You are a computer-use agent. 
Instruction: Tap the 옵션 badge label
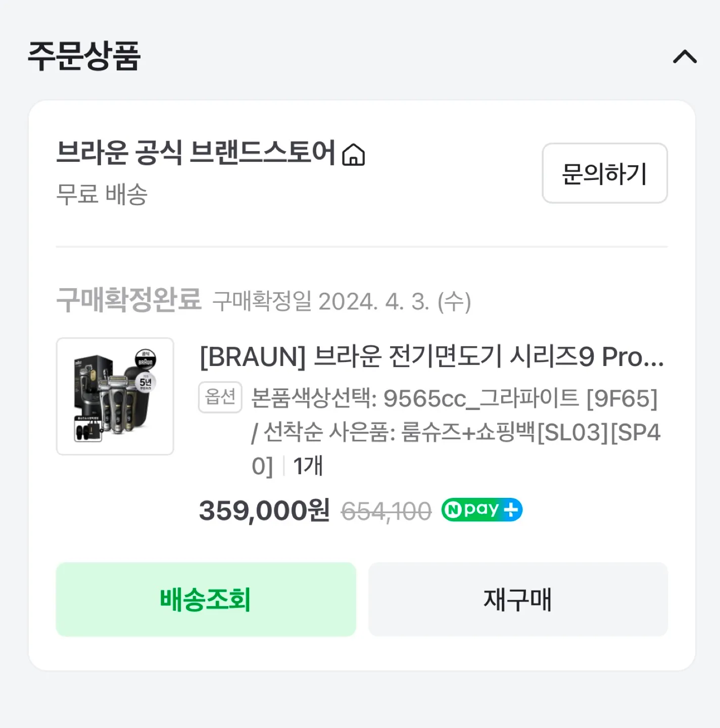[220, 397]
